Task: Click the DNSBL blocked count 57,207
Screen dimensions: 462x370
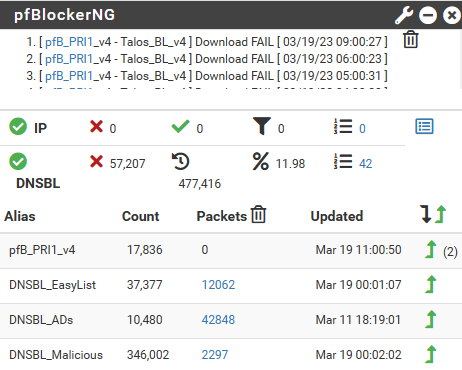Action: pyautogui.click(x=128, y=164)
